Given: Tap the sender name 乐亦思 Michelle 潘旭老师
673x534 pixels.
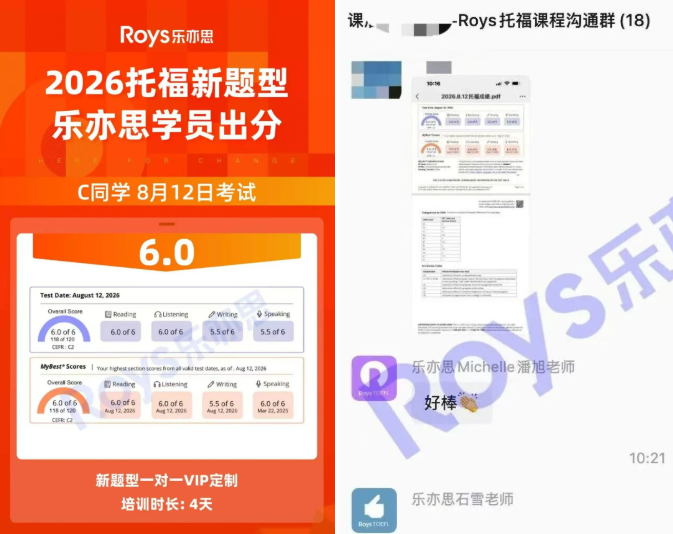Looking at the screenshot, I should click(493, 367).
